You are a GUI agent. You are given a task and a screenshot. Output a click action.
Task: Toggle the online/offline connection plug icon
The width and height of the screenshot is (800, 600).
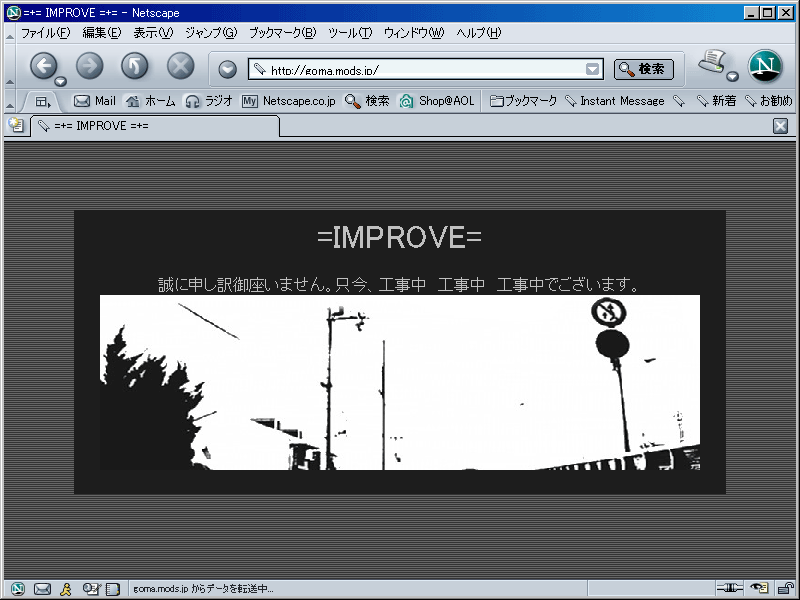click(730, 589)
